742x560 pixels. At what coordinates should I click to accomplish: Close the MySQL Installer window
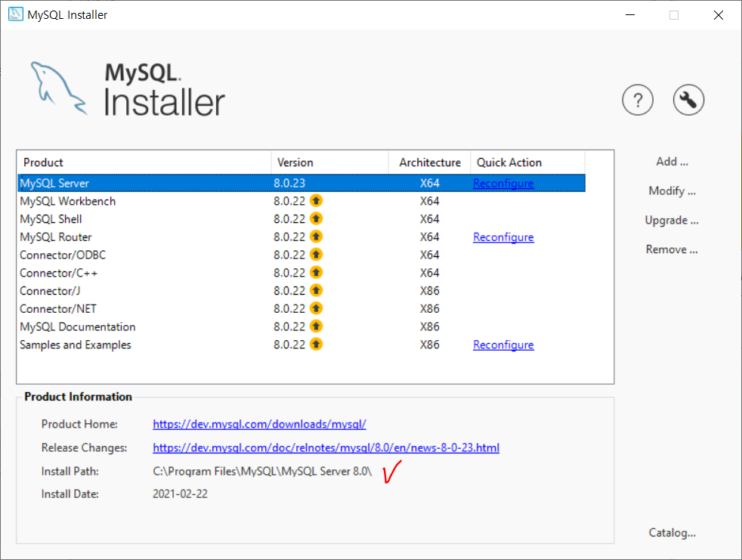[x=719, y=14]
